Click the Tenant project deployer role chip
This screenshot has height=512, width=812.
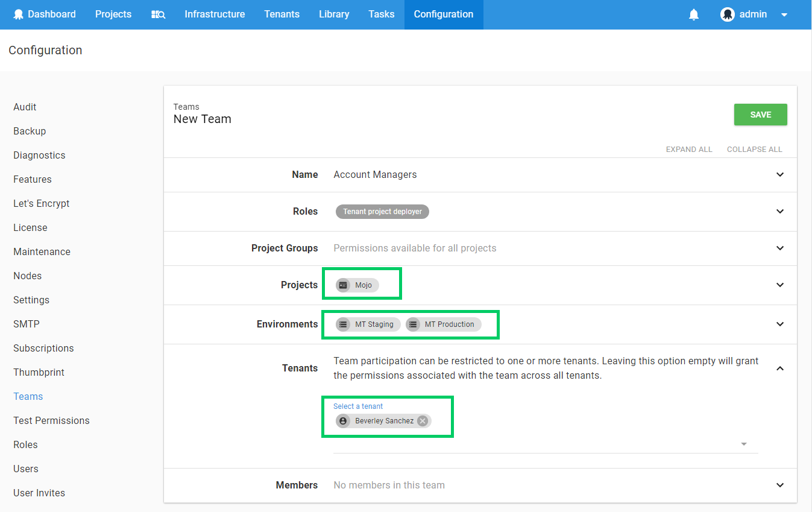382,212
